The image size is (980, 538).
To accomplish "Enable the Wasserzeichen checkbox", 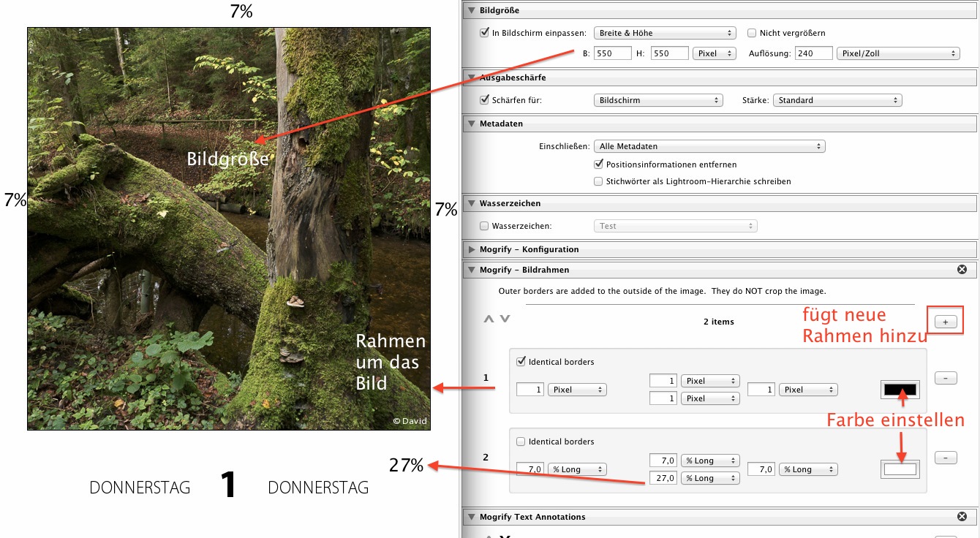I will tap(484, 227).
